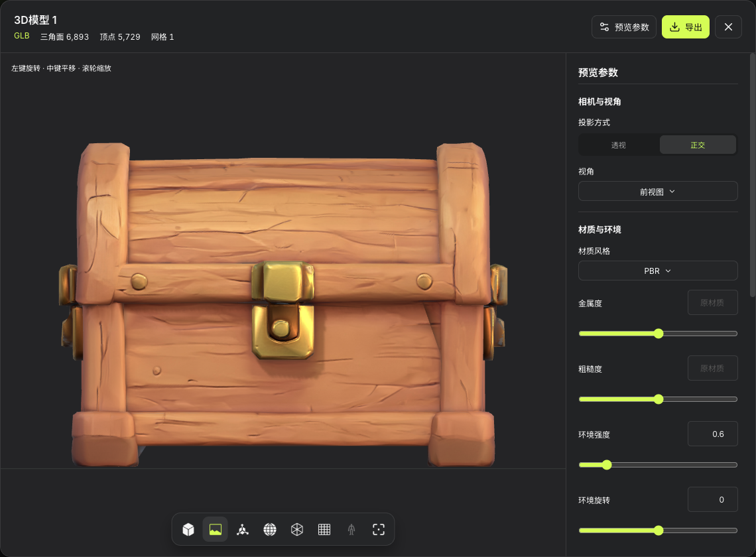Click the 三角面 6,893 triangle count

(64, 37)
